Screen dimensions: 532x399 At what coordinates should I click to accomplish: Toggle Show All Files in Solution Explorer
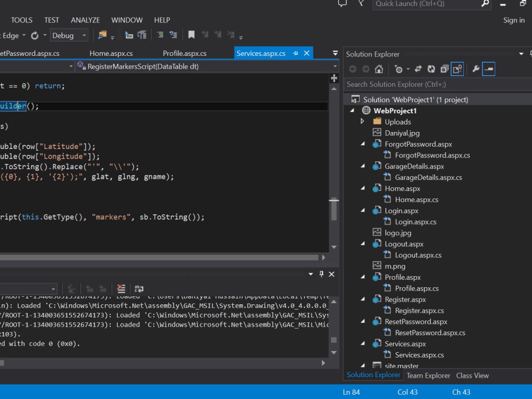coord(457,69)
